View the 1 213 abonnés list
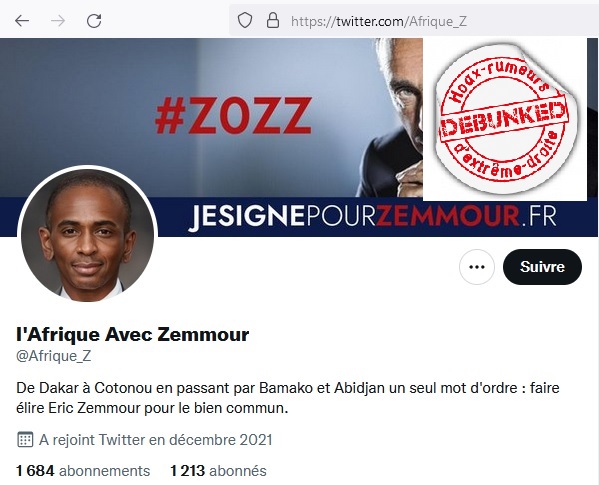This screenshot has width=599, height=485. pyautogui.click(x=218, y=471)
